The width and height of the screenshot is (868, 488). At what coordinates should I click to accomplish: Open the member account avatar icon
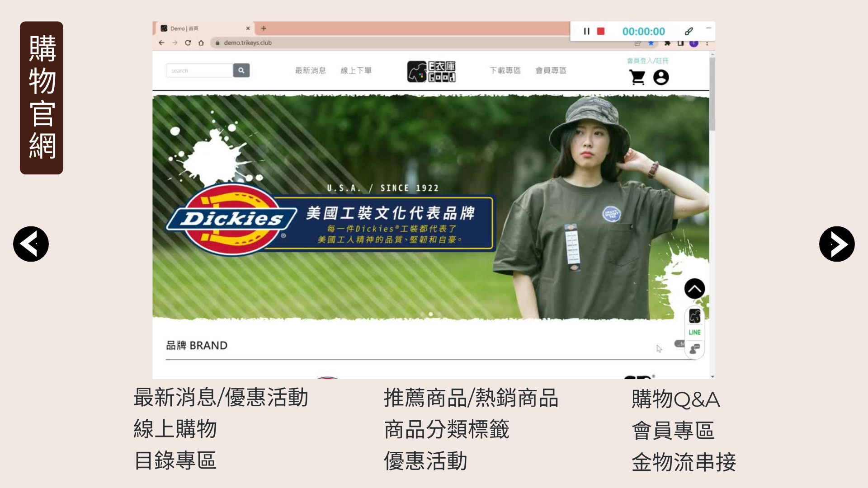tap(661, 78)
